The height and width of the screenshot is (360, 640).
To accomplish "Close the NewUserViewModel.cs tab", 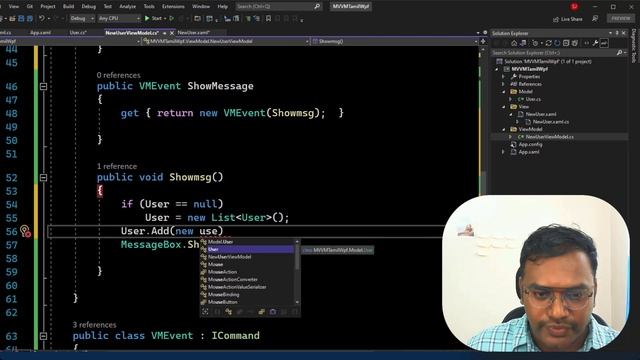I will [172, 33].
